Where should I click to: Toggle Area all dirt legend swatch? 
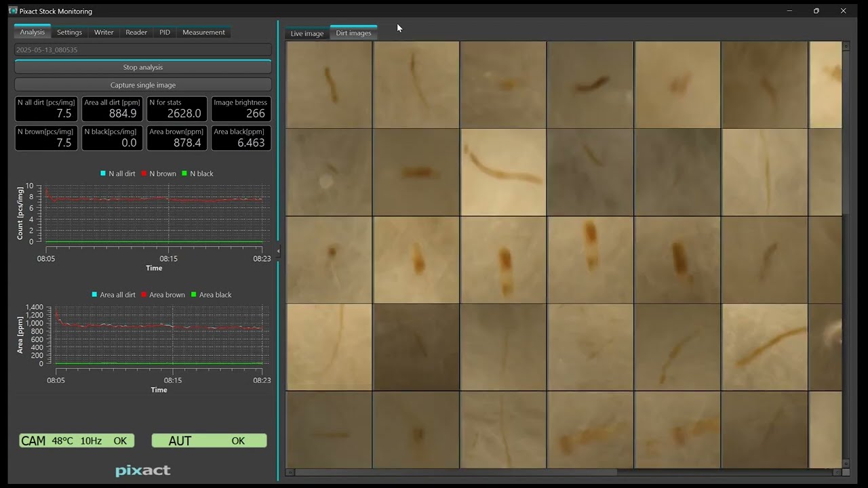pos(94,295)
